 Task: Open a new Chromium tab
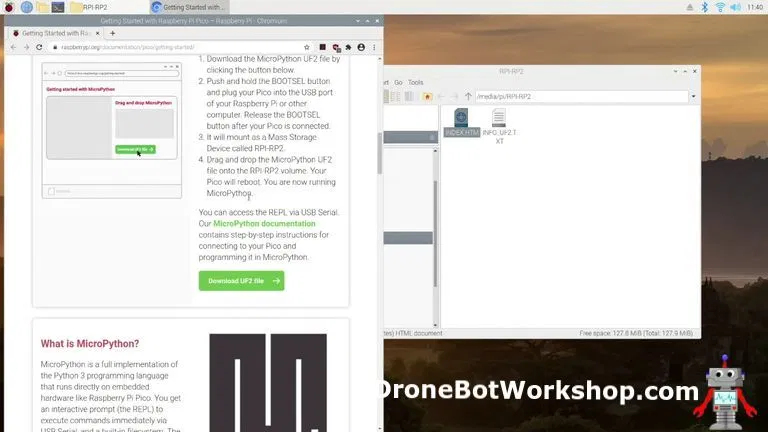[113, 33]
